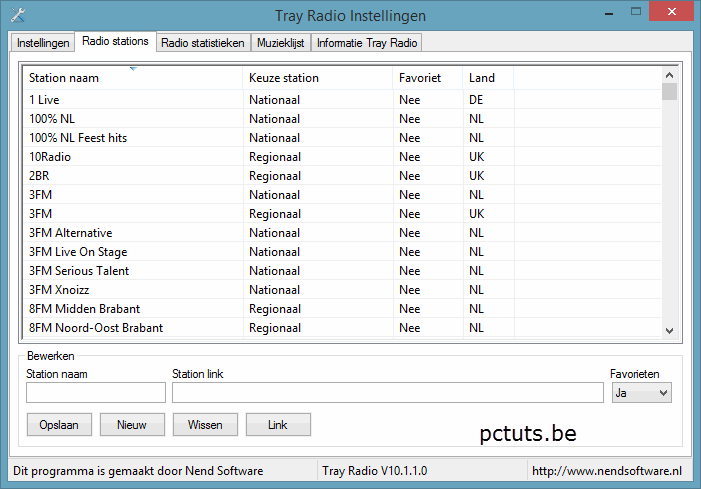
Task: Click the Nieuw button
Action: [x=132, y=425]
